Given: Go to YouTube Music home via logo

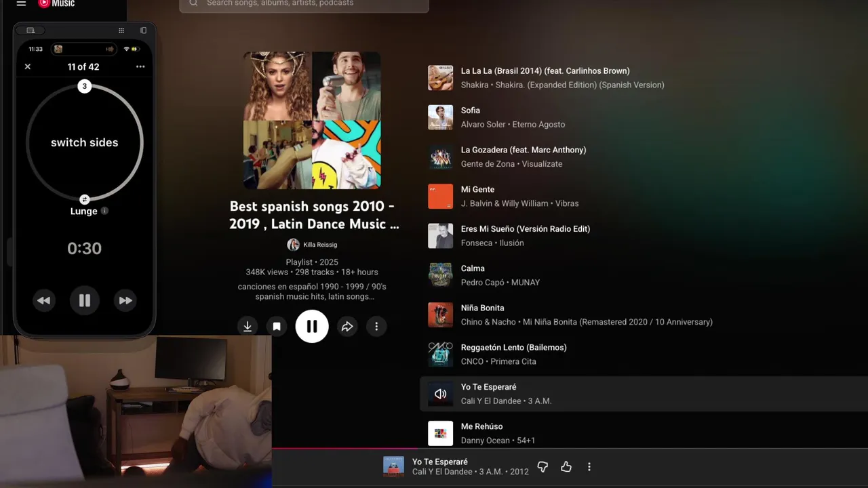Looking at the screenshot, I should [x=56, y=3].
